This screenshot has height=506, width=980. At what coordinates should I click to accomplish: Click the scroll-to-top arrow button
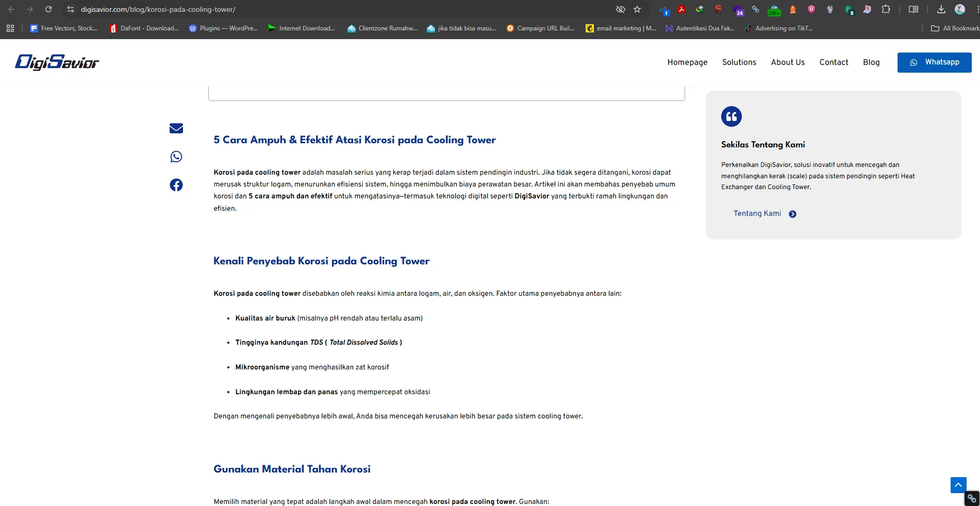tap(958, 485)
